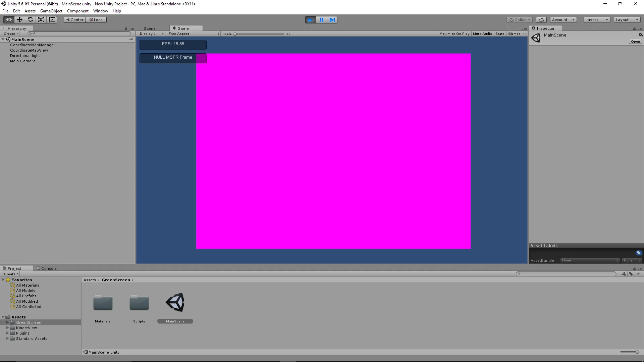Toggle Mute Audio in Game view
Screen dimensions: 644x362
pyautogui.click(x=482, y=34)
